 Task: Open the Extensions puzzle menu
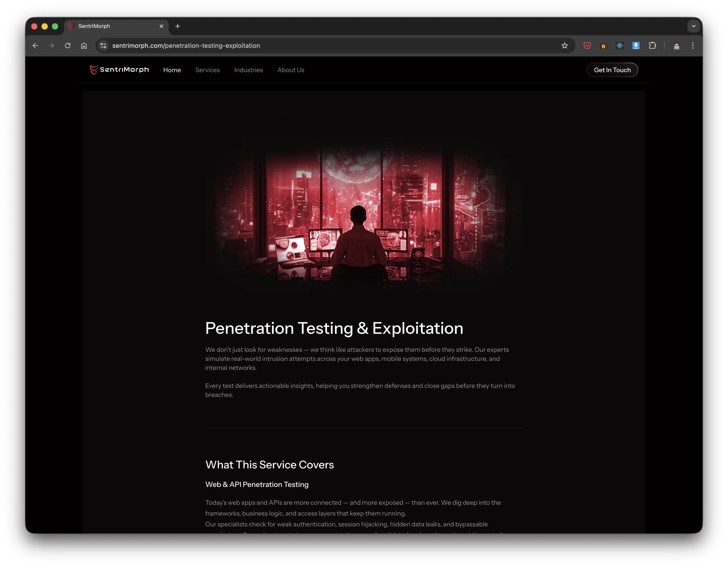(652, 46)
